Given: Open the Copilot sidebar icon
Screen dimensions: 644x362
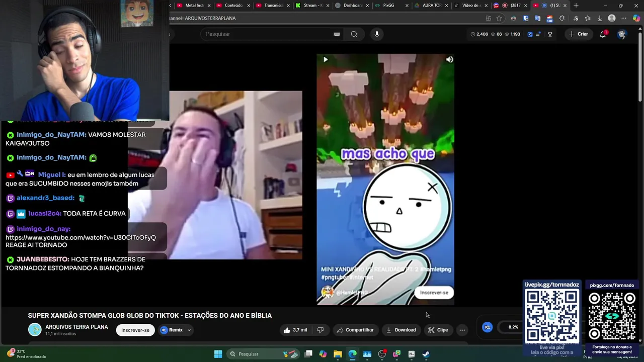Looking at the screenshot, I should pyautogui.click(x=636, y=18).
